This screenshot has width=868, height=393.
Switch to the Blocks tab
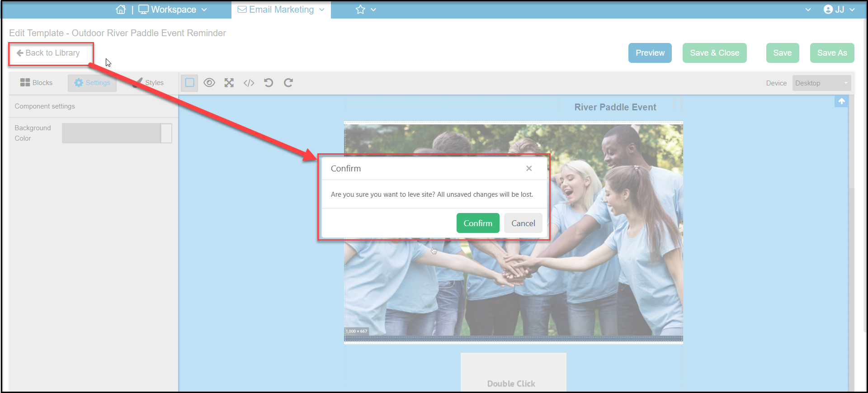(37, 83)
